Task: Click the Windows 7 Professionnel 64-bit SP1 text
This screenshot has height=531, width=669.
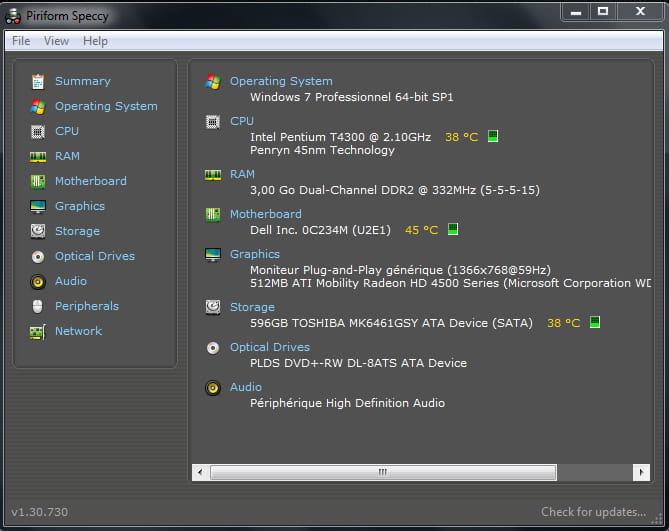Action: [352, 97]
